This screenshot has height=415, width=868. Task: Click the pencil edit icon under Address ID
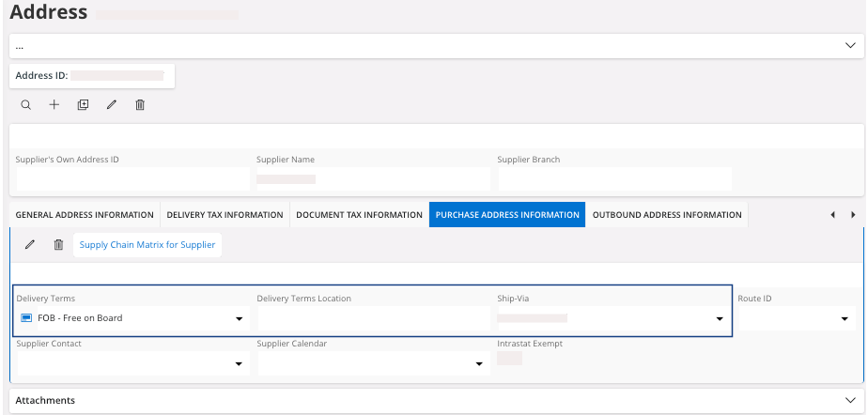pos(112,105)
